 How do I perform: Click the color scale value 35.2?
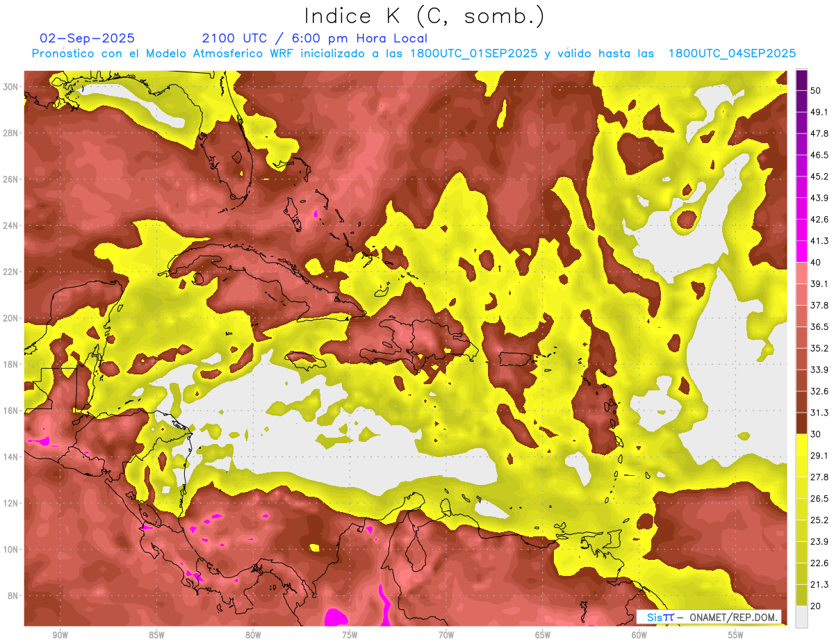(x=819, y=348)
